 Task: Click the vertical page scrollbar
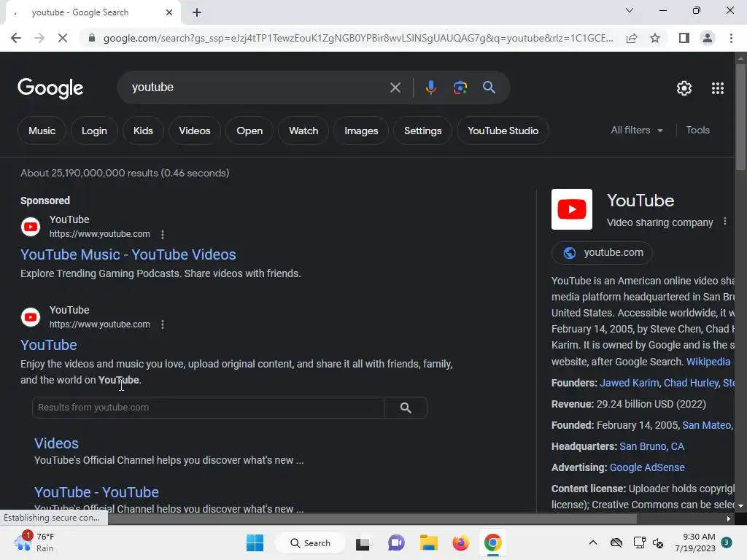tap(740, 117)
